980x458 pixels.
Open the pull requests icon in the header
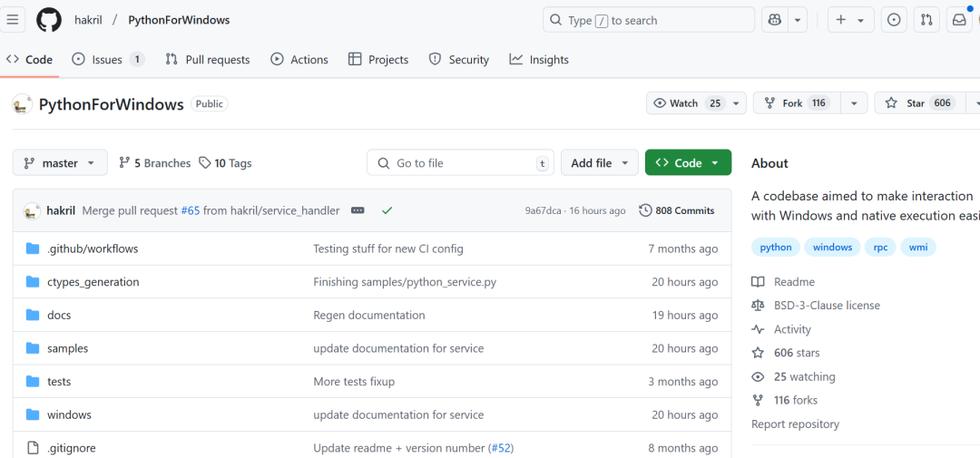(x=926, y=20)
